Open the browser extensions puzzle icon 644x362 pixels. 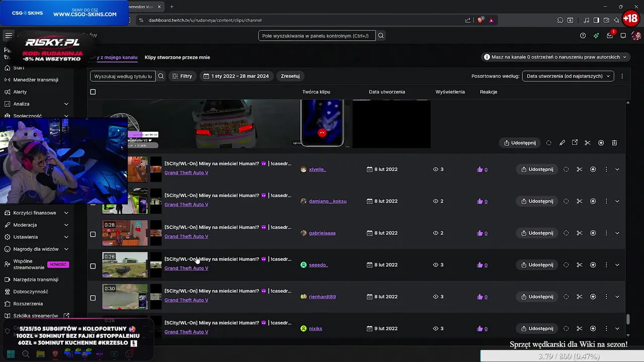pos(560,20)
